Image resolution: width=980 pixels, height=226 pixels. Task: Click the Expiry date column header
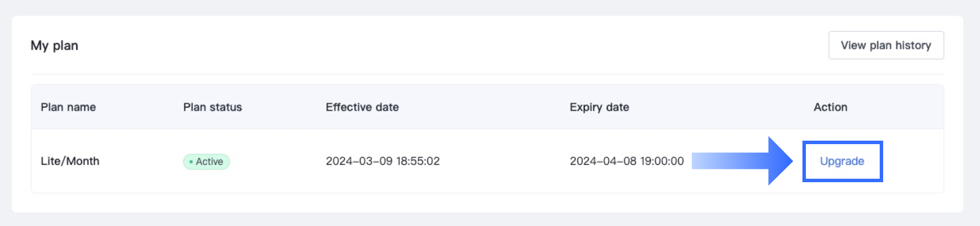(x=600, y=107)
